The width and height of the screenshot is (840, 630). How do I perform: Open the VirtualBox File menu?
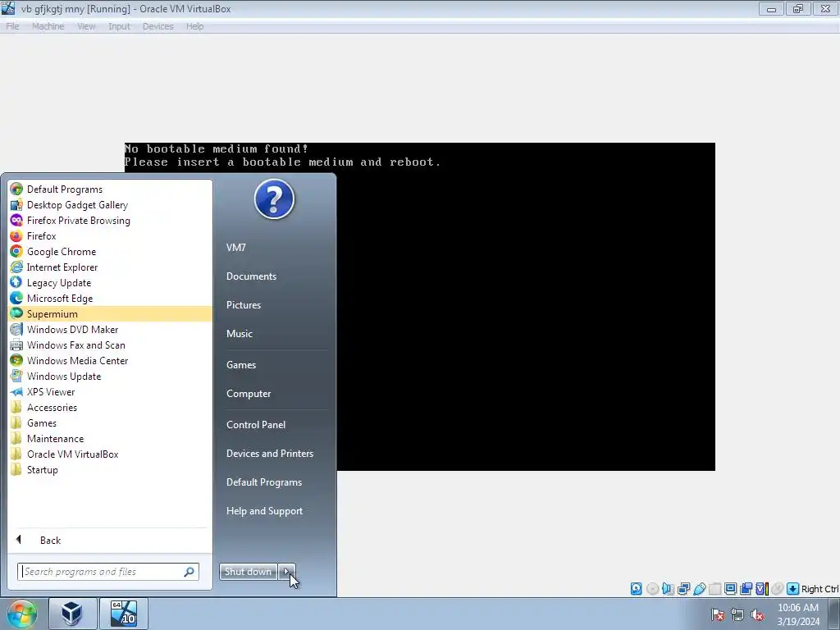(x=12, y=26)
